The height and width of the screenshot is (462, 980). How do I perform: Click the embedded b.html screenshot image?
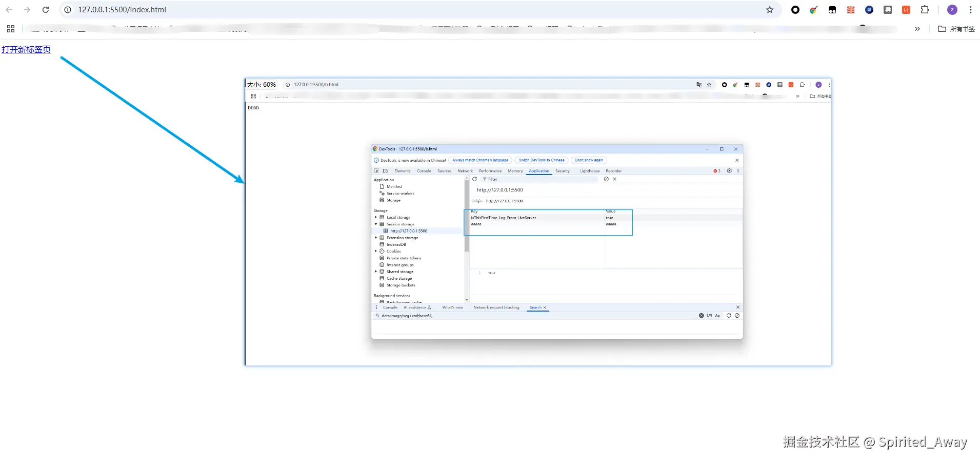(x=538, y=222)
